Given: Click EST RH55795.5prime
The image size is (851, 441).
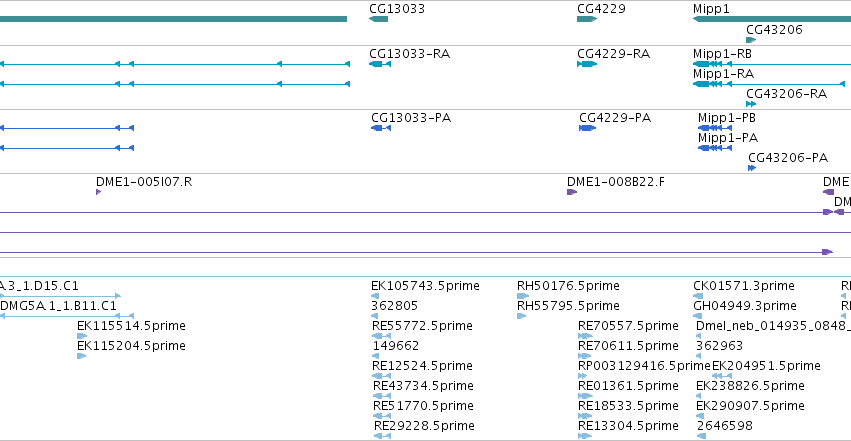Looking at the screenshot, I should pos(568,306).
